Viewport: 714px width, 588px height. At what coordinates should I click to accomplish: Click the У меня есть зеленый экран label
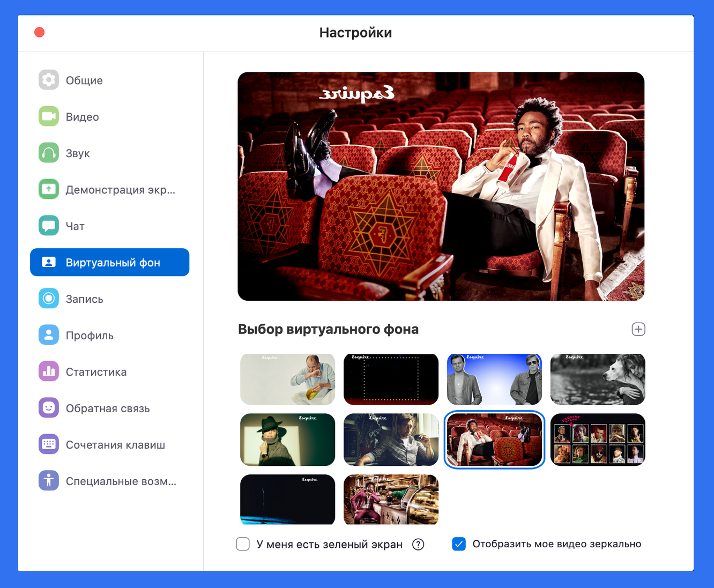(x=329, y=545)
